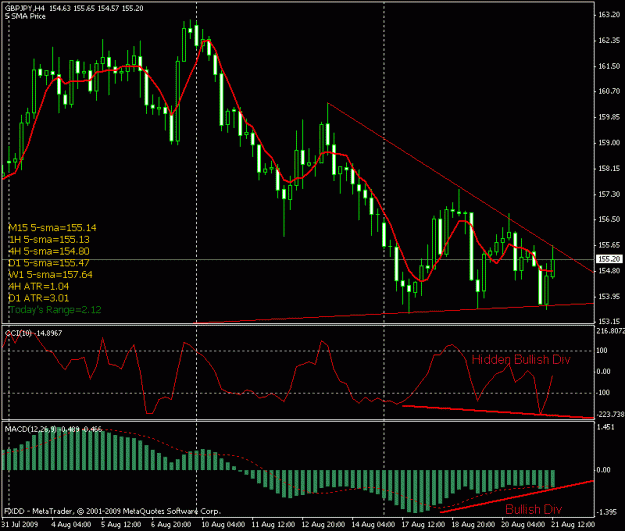Click the 216.8072 CCI scale value

610,331
